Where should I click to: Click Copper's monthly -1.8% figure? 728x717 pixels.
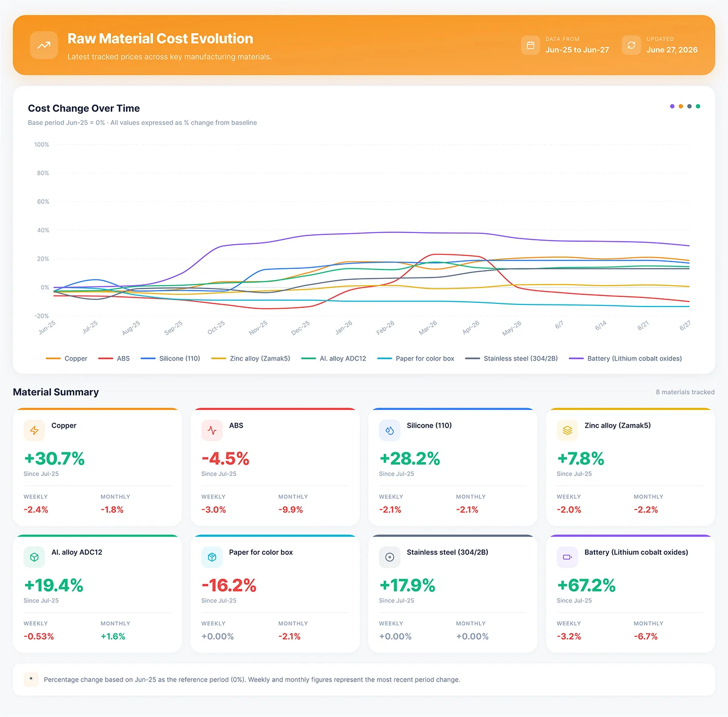(x=112, y=510)
